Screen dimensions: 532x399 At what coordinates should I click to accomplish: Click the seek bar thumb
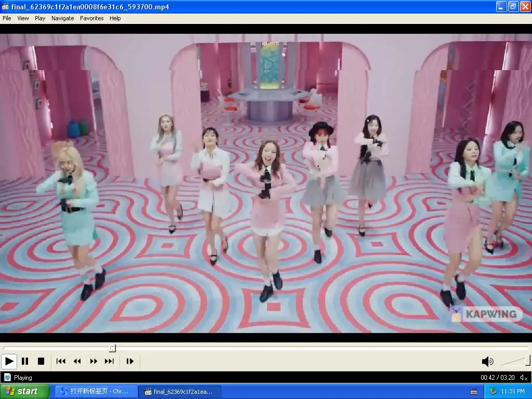(112, 348)
